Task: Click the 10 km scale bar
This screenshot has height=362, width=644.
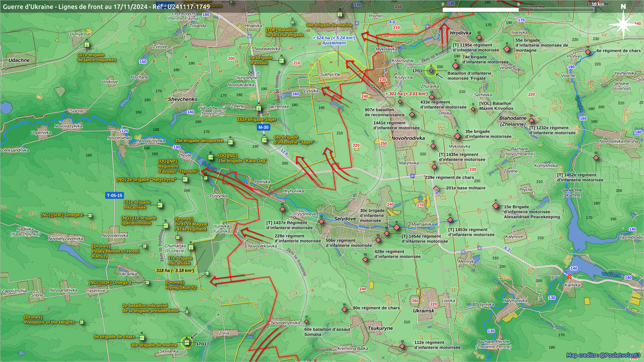Action: click(x=518, y=9)
